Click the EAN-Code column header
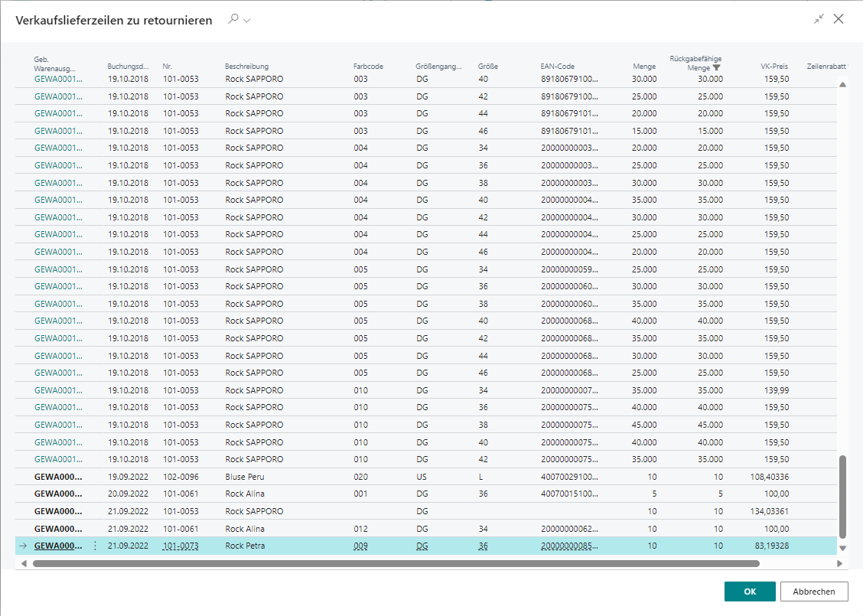This screenshot has height=616, width=863. (557, 67)
